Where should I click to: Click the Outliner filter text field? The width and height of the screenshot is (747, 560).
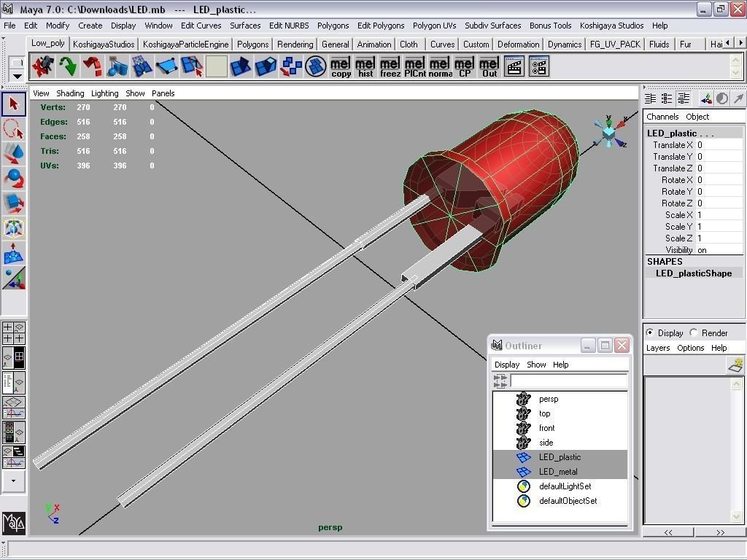[x=569, y=381]
